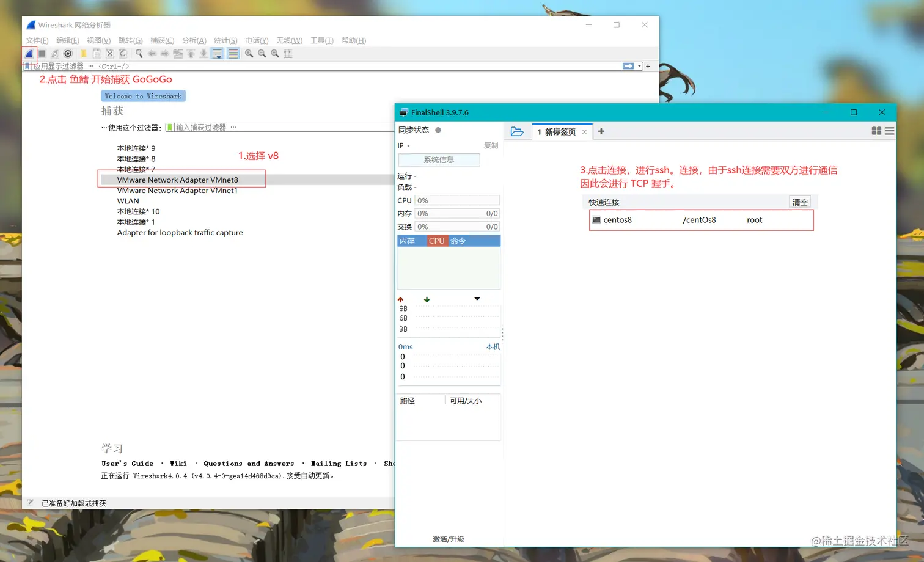
Task: Select VMware Network Adapter VMnet1 interface
Action: (x=177, y=191)
